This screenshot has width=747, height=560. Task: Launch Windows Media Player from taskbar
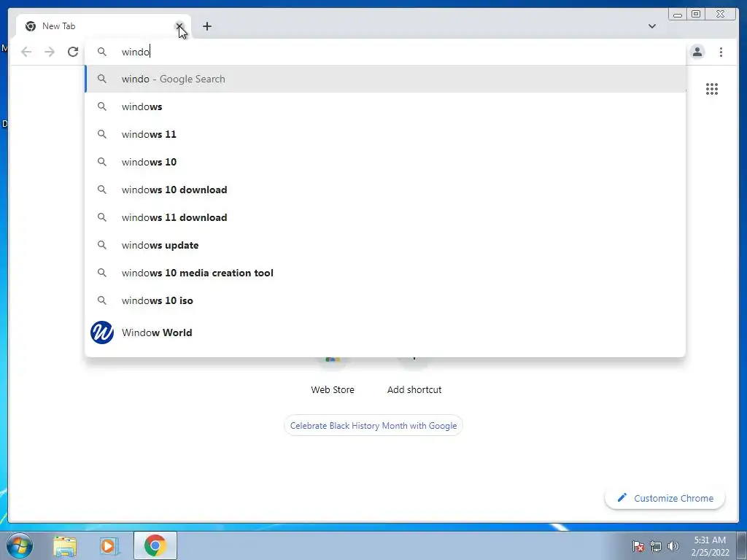point(109,545)
